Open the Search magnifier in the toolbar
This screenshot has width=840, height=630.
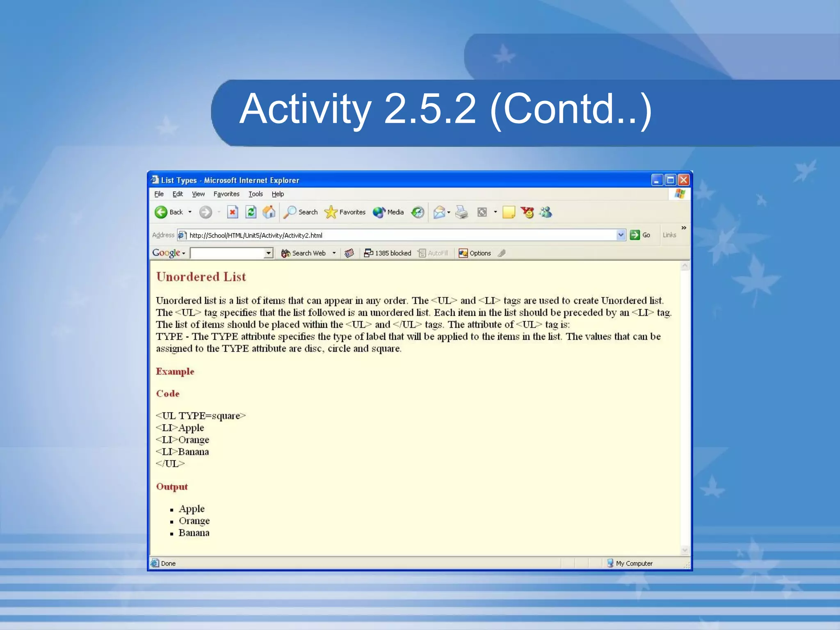point(301,212)
